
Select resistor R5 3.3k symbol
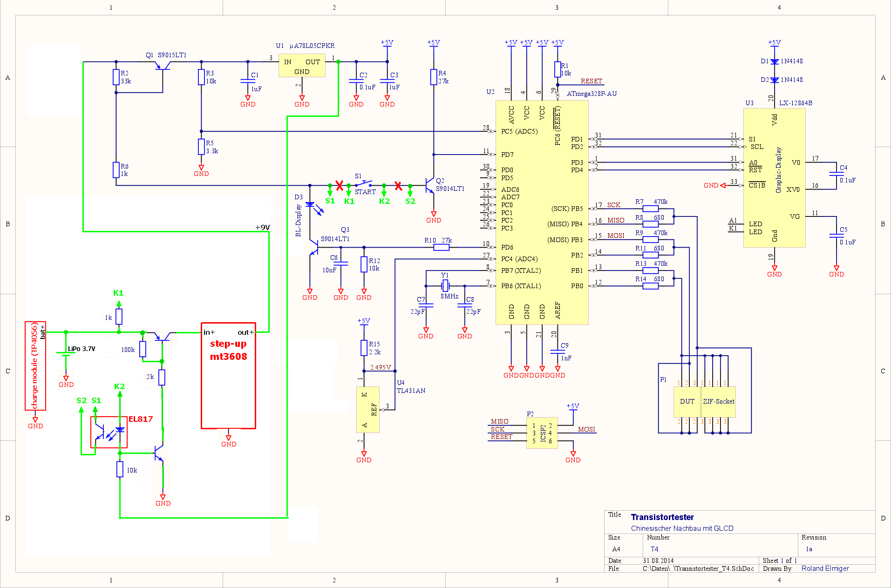201,147
